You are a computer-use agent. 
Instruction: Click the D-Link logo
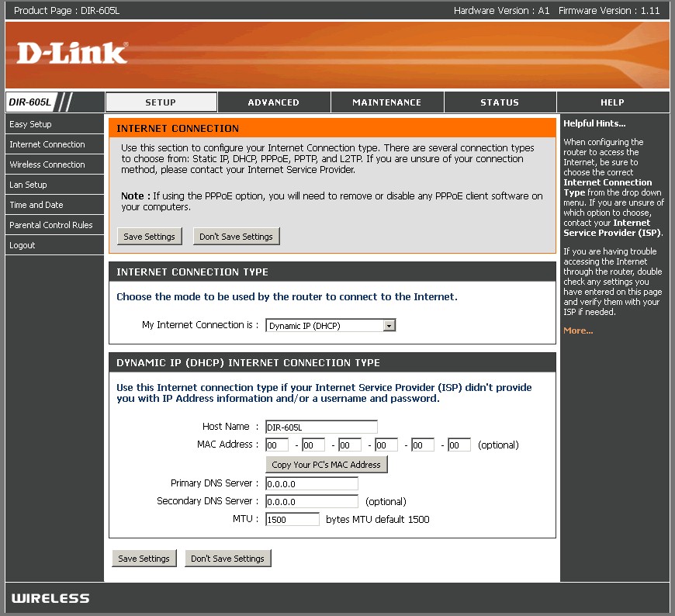[72, 53]
